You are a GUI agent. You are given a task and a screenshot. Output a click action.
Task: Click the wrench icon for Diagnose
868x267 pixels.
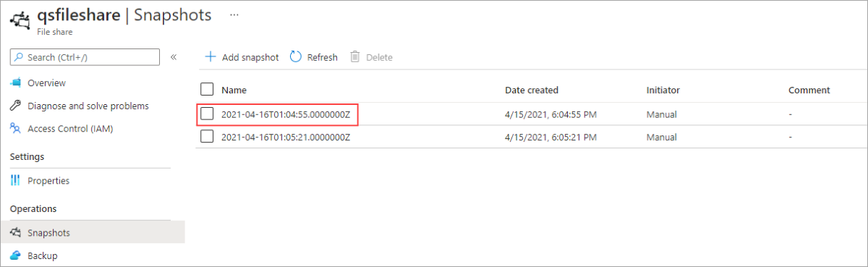16,106
